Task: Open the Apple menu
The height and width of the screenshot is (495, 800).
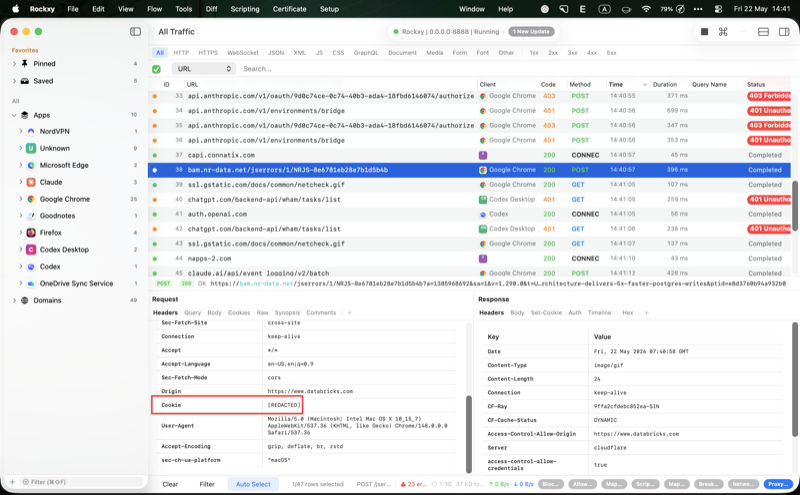Action: pos(15,9)
